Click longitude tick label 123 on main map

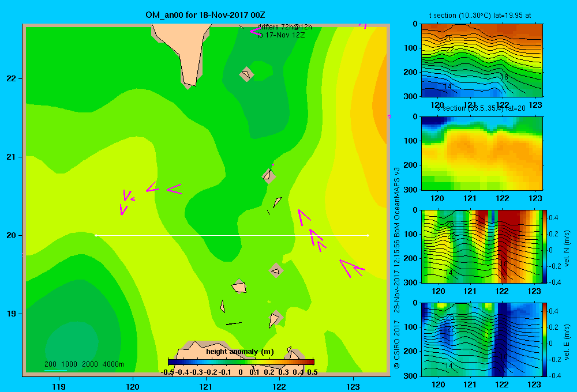click(x=353, y=386)
